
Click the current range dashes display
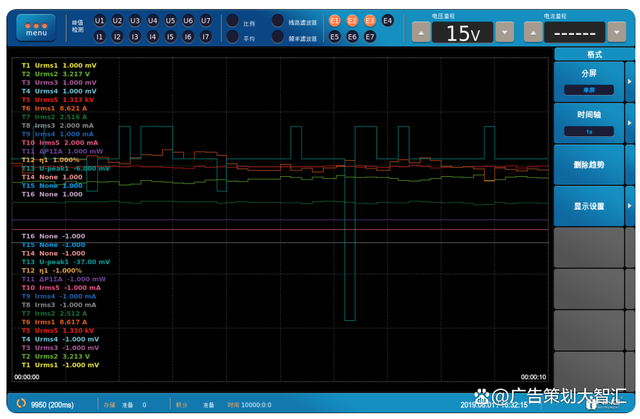pyautogui.click(x=575, y=33)
